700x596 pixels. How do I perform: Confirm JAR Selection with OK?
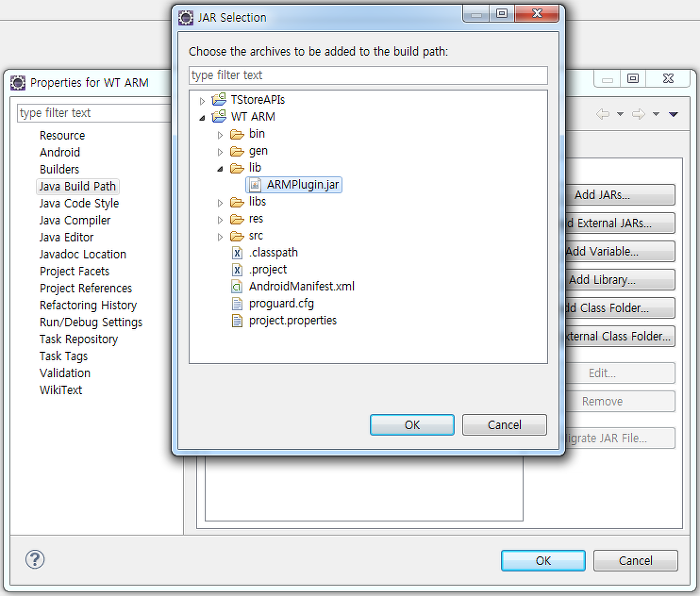(x=412, y=425)
